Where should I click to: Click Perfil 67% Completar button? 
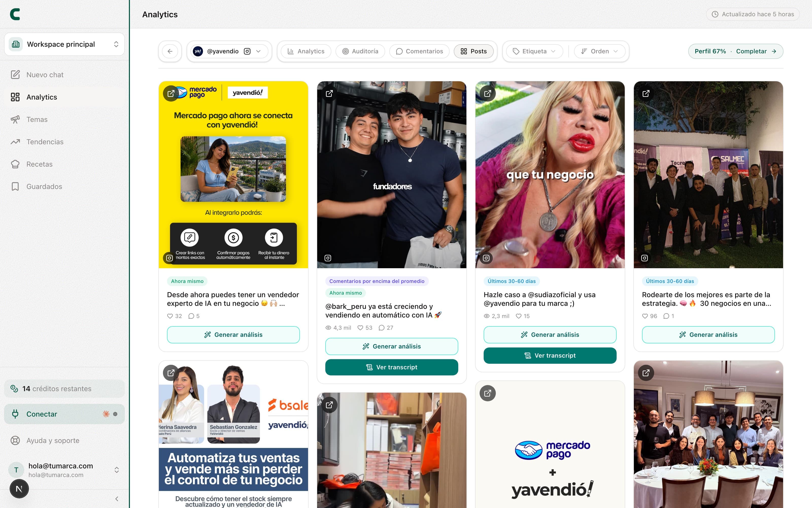click(x=736, y=51)
